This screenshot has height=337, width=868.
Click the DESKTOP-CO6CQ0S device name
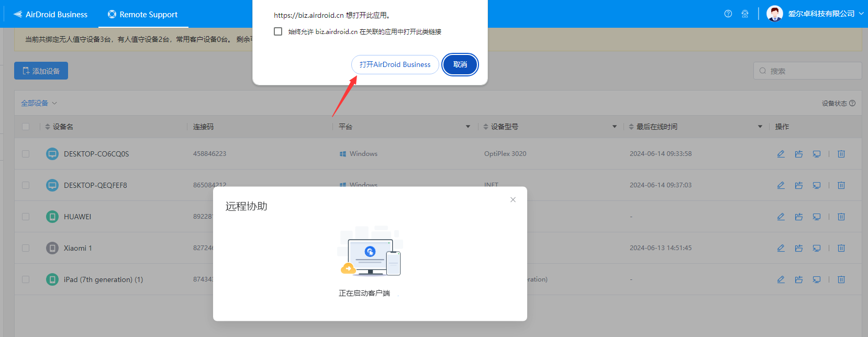pos(96,154)
